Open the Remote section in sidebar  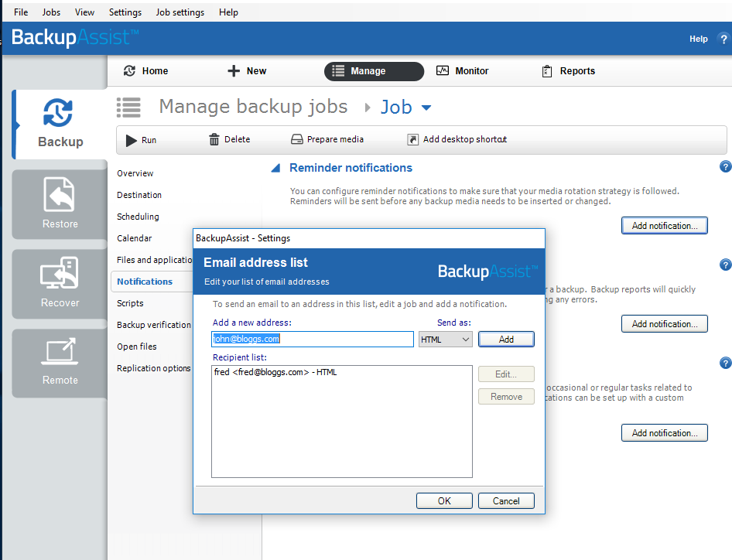[60, 363]
